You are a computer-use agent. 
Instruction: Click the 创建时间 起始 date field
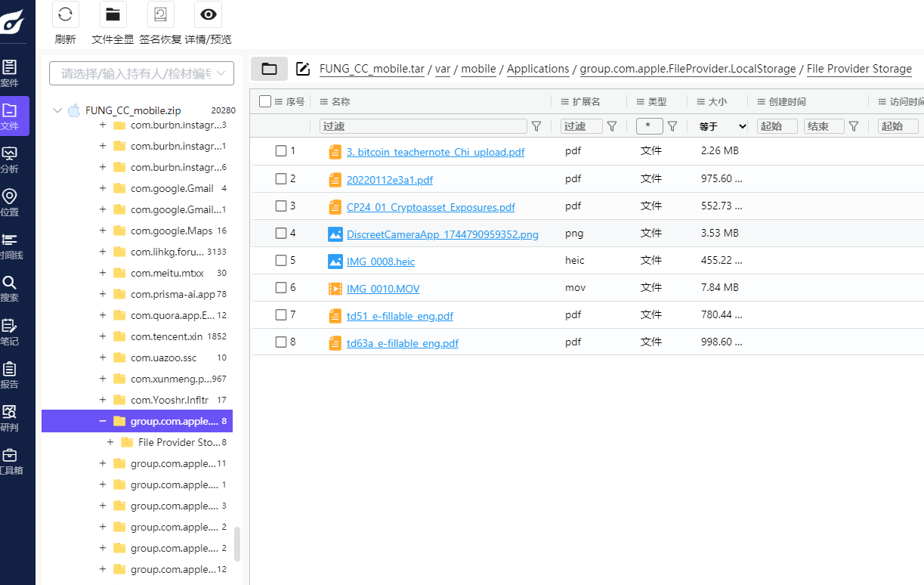click(777, 126)
